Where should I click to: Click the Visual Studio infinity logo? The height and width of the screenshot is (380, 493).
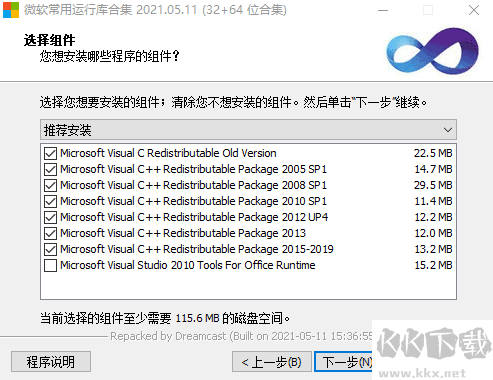tap(432, 51)
